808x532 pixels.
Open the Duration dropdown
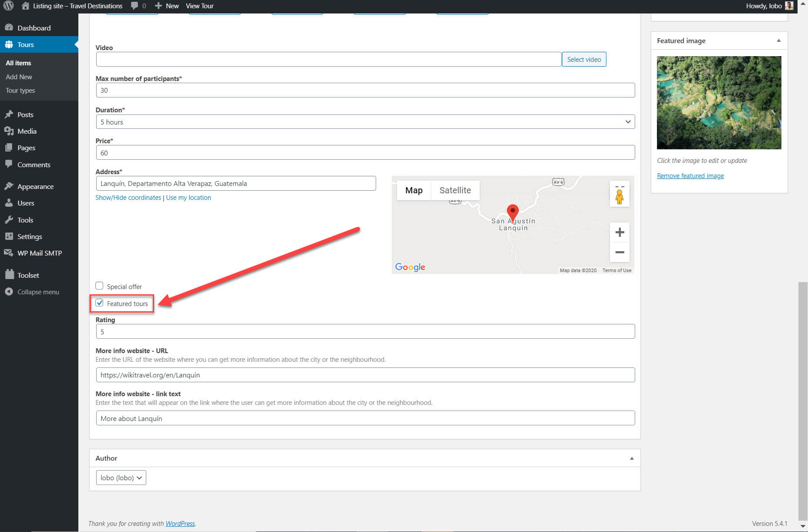(365, 122)
